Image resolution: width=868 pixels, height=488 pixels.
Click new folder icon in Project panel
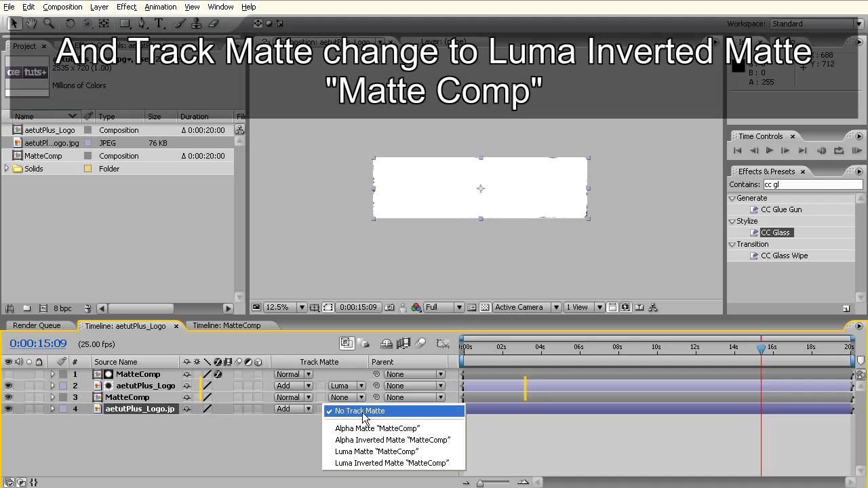pyautogui.click(x=26, y=308)
